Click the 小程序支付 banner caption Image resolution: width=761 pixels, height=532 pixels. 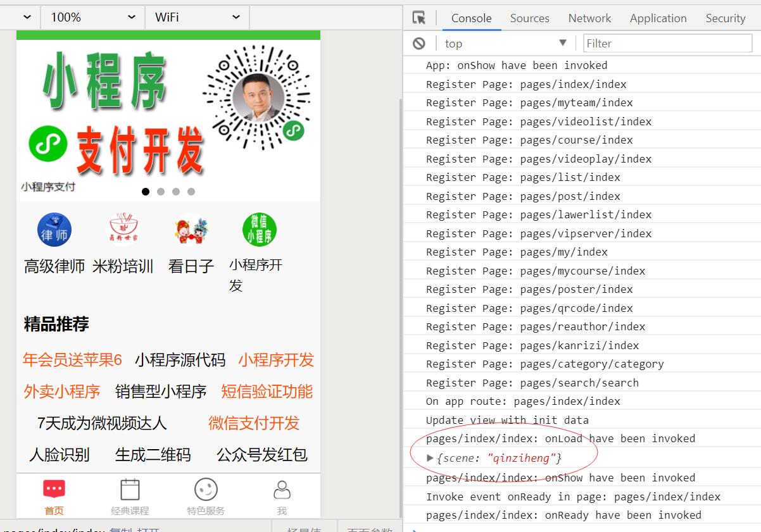point(47,187)
